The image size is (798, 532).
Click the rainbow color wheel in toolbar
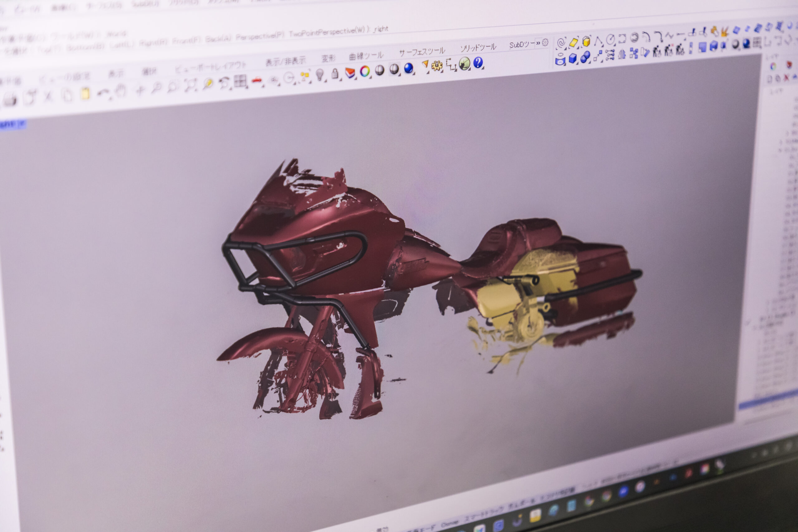pos(365,71)
